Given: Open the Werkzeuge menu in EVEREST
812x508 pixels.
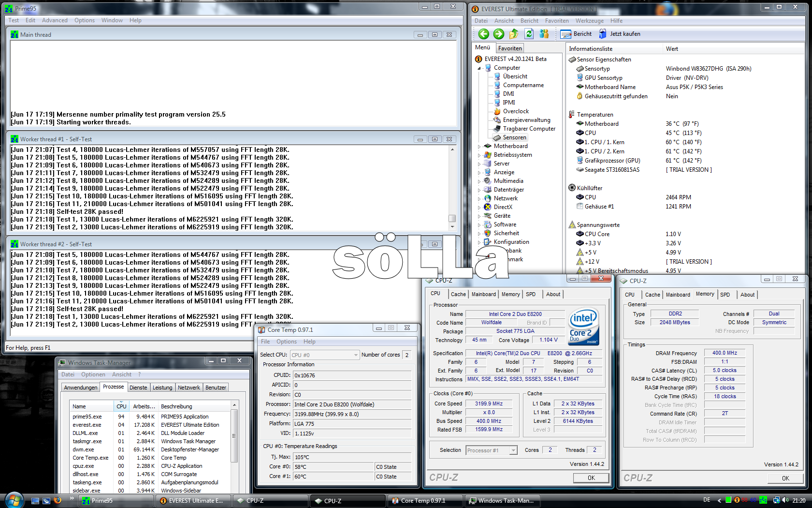Looking at the screenshot, I should click(589, 21).
